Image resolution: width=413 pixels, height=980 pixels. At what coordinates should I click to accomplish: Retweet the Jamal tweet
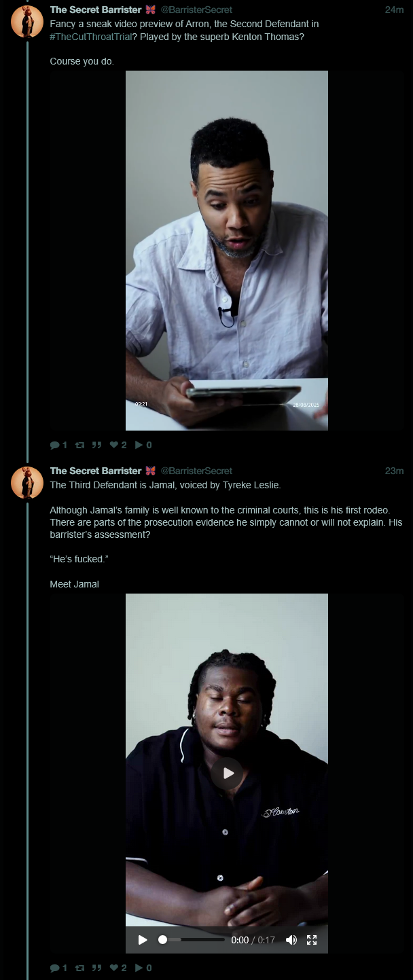click(x=80, y=968)
